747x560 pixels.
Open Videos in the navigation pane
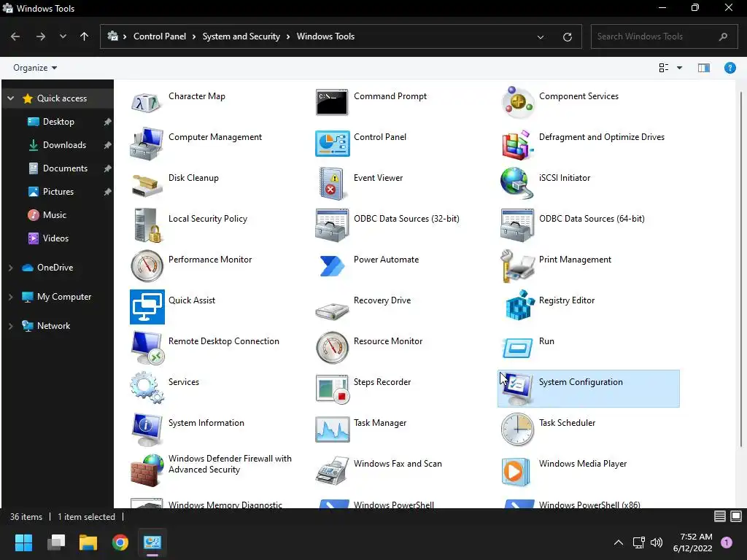click(55, 238)
